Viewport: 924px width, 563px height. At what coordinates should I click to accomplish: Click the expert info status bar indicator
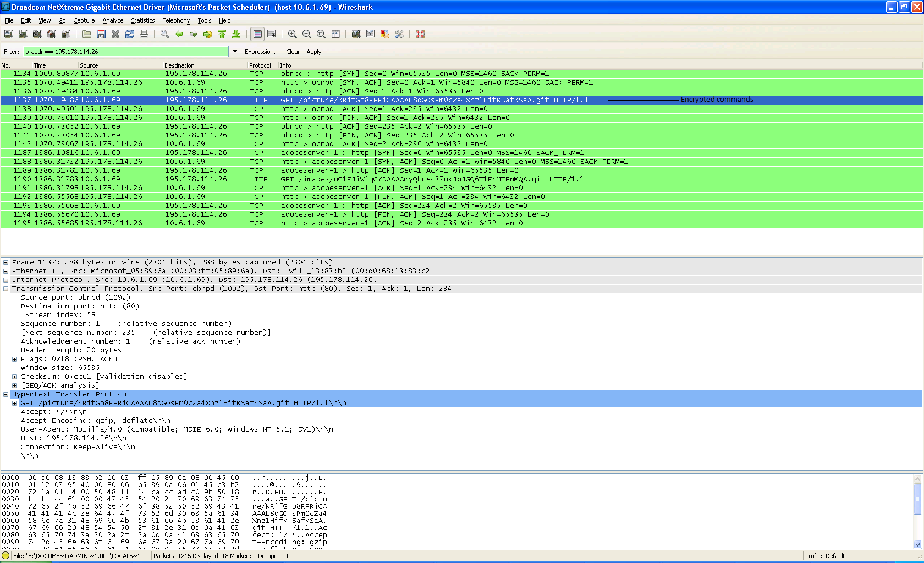[5, 556]
